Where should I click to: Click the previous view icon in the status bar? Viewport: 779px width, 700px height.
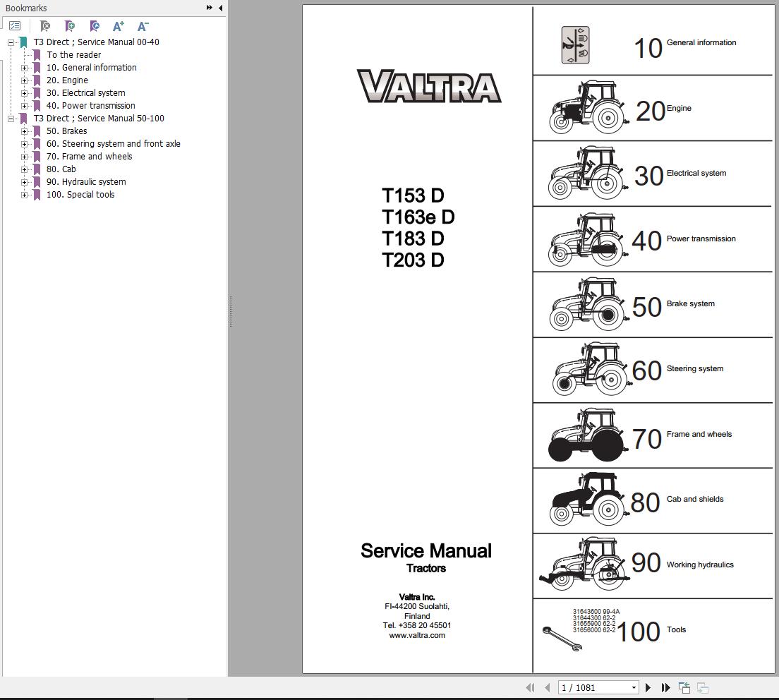(x=684, y=687)
